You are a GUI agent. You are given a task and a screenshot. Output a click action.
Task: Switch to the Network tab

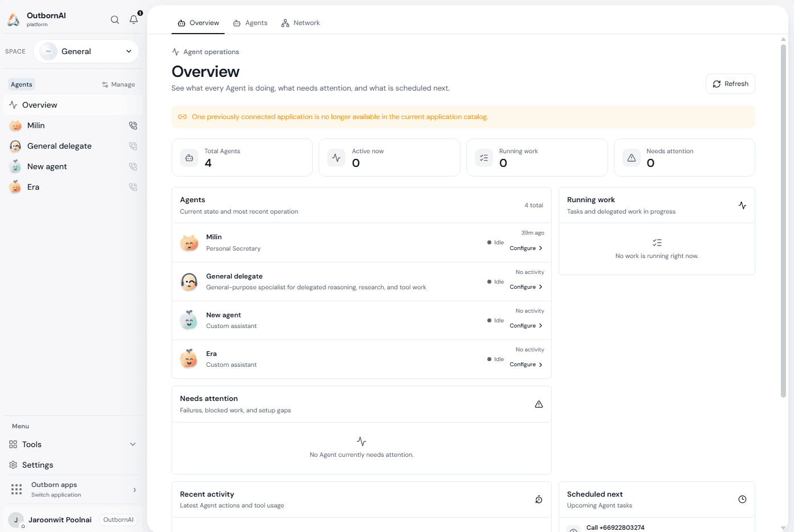(300, 23)
